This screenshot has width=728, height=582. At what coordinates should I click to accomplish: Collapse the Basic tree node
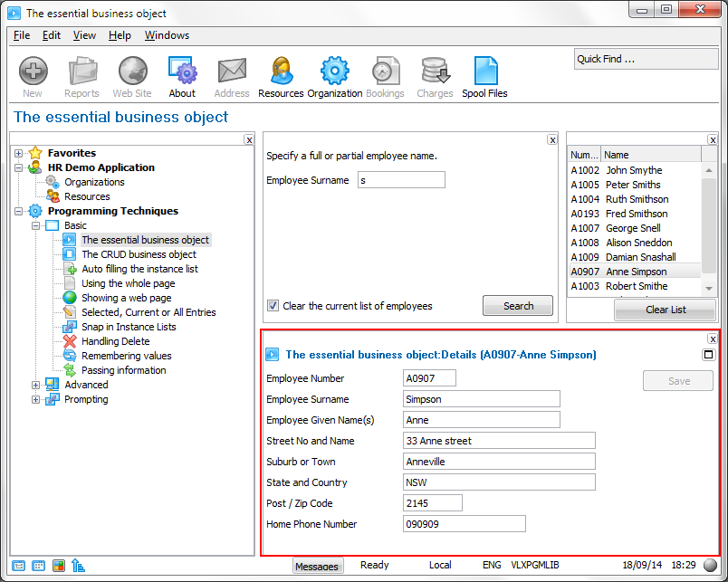click(x=35, y=225)
